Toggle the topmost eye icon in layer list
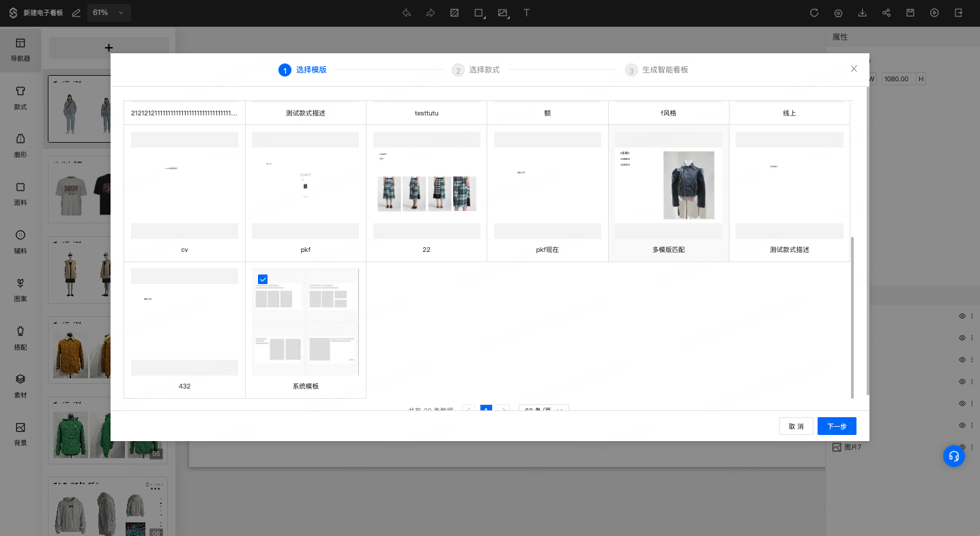The width and height of the screenshot is (980, 536). click(x=962, y=316)
